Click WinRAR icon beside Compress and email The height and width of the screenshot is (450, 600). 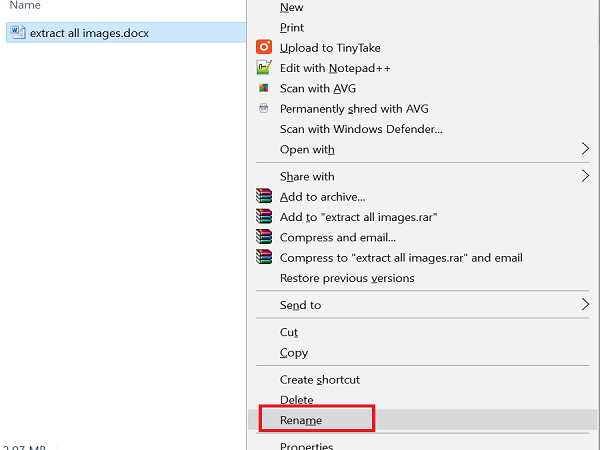pyautogui.click(x=264, y=237)
